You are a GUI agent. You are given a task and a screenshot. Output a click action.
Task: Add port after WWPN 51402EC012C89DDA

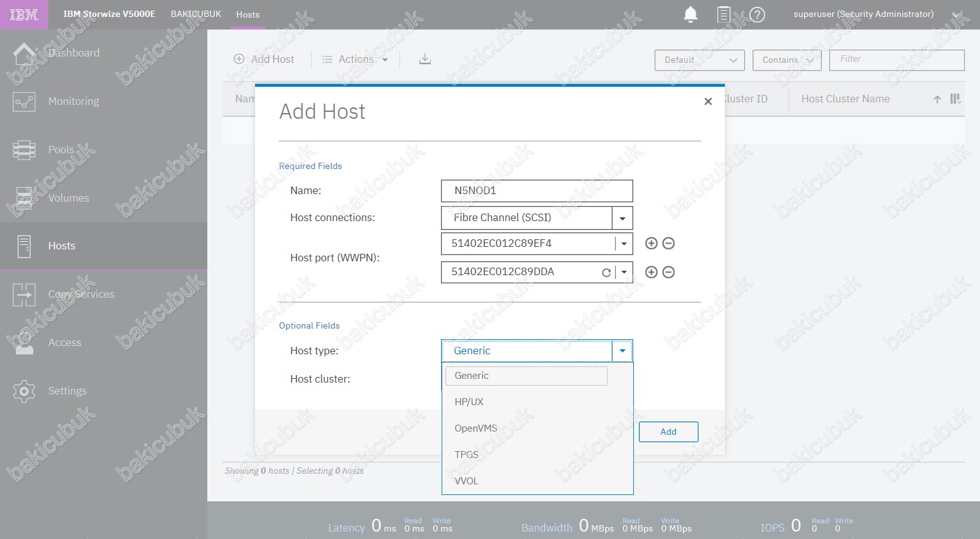coord(651,272)
